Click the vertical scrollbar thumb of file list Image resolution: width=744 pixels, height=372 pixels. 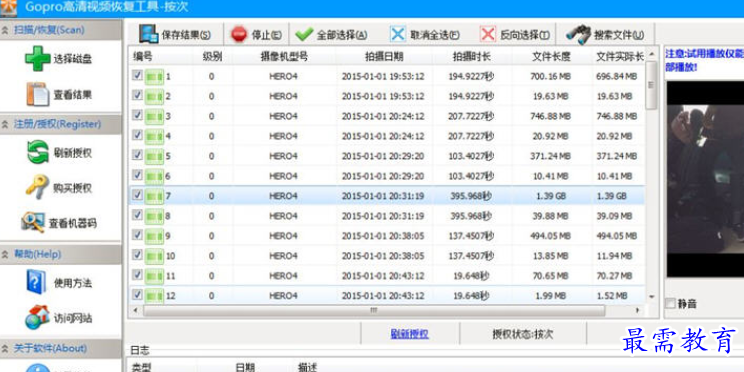pyautogui.click(x=652, y=85)
